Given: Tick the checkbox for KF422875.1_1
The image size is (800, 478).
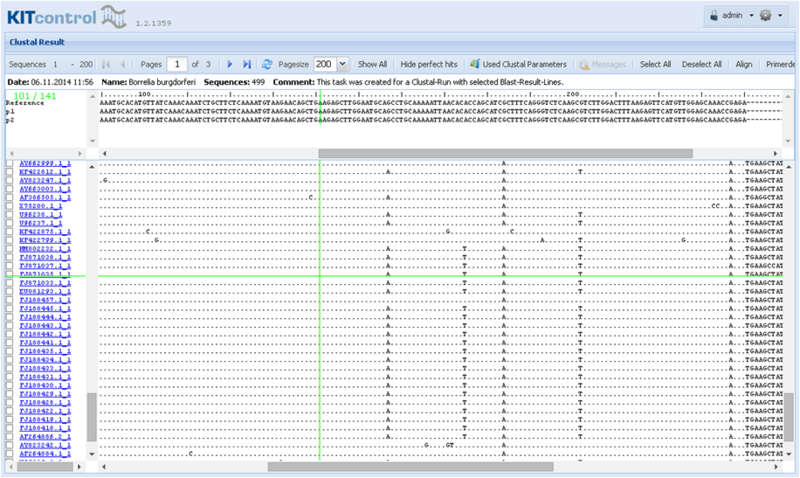Looking at the screenshot, I should coord(9,232).
